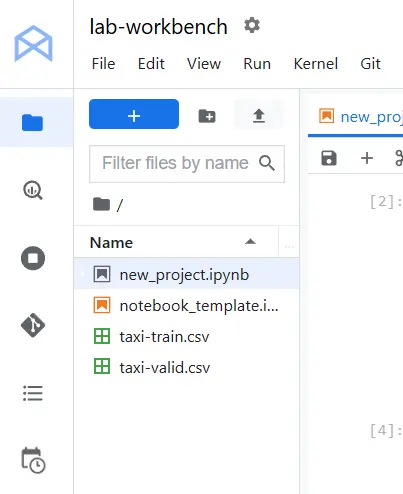Viewport: 403px width, 494px height.
Task: Create a new folder
Action: point(207,116)
